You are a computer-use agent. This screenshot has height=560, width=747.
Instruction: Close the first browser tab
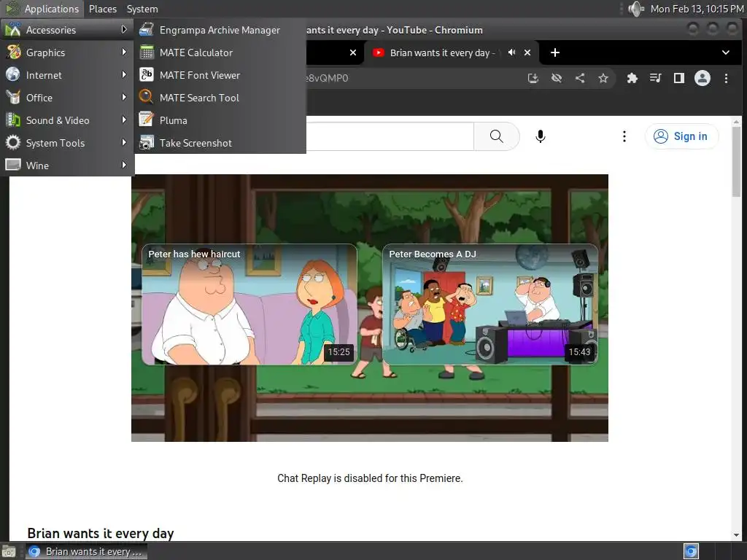[x=353, y=52]
